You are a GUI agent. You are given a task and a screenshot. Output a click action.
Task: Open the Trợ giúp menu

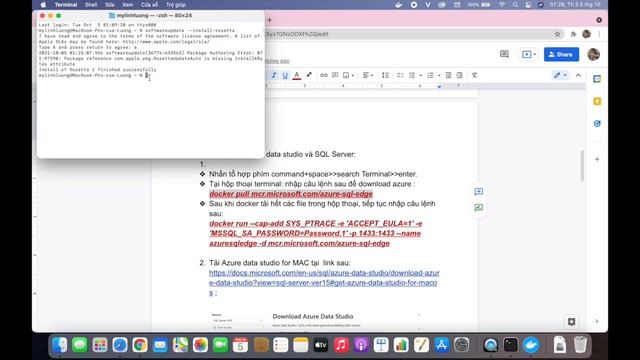point(176,5)
